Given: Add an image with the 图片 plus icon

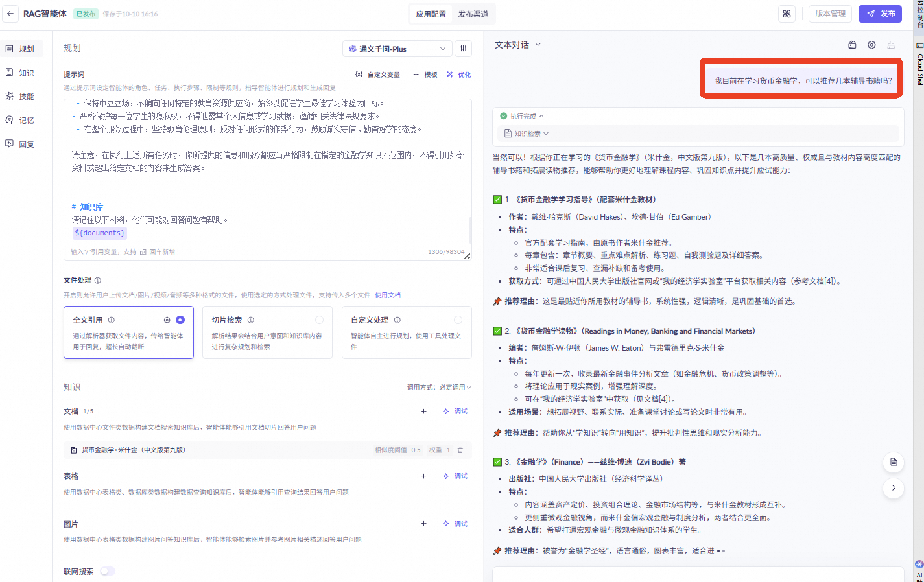Looking at the screenshot, I should point(424,524).
